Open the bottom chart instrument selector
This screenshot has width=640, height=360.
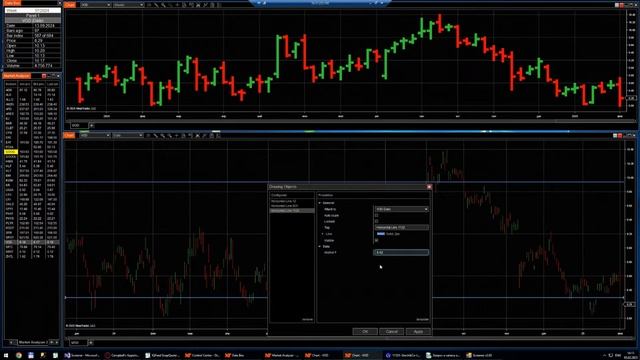(96, 135)
